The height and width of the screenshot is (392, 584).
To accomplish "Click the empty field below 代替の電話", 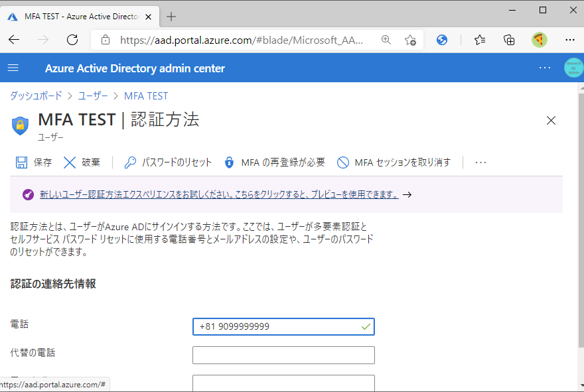I will pyautogui.click(x=283, y=383).
